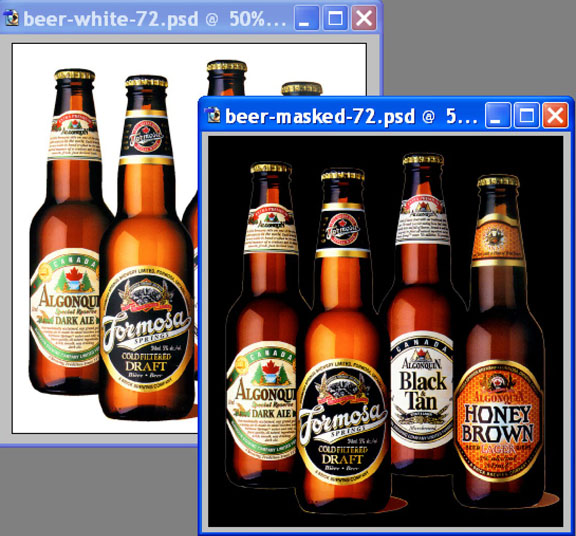Click the Formosa neck label on white canvas

click(x=146, y=137)
